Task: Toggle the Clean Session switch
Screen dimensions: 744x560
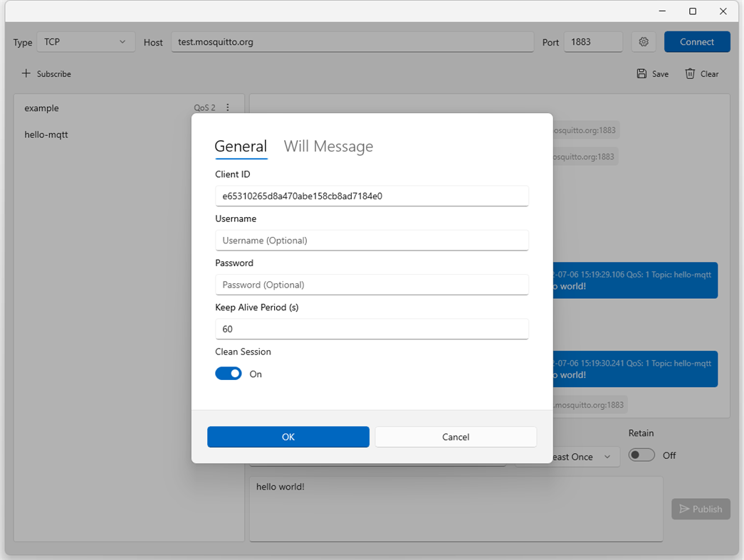Action: (x=229, y=374)
